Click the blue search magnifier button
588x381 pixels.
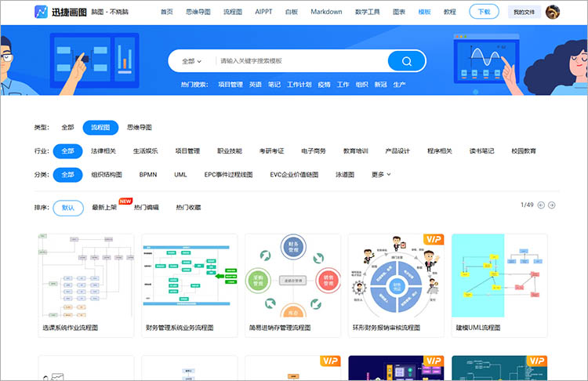[406, 61]
